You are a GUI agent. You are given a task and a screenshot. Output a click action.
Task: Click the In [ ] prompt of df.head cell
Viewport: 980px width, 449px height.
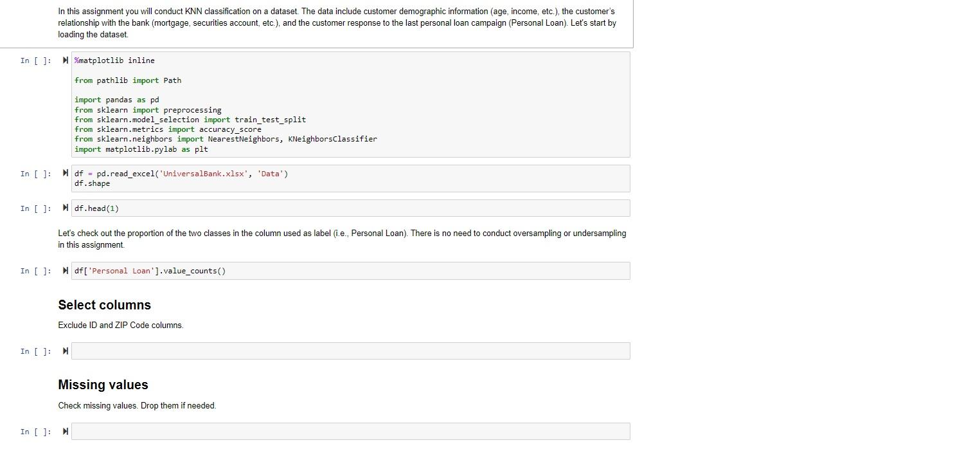tap(35, 208)
